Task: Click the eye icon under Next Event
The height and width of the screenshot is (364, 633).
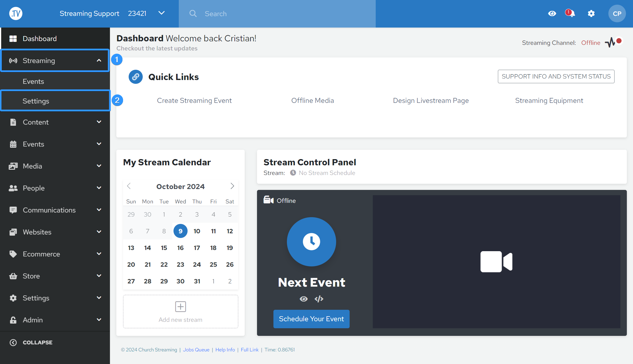Action: pos(304,299)
